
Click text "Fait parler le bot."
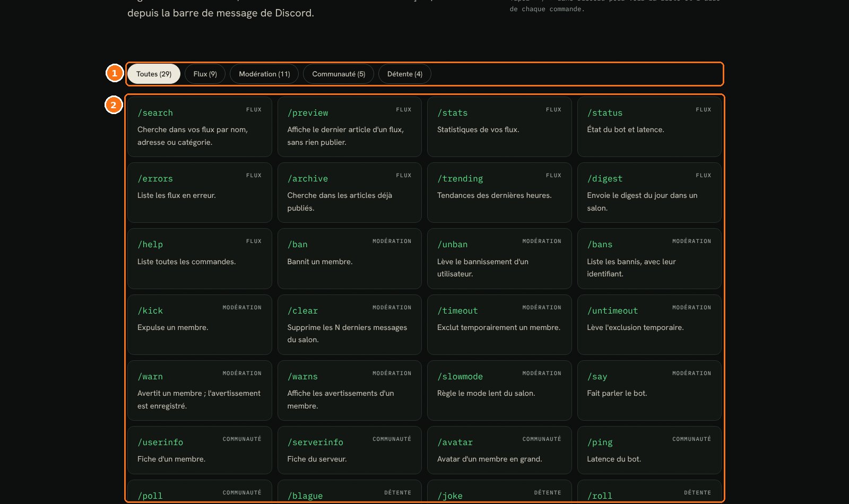pos(617,393)
